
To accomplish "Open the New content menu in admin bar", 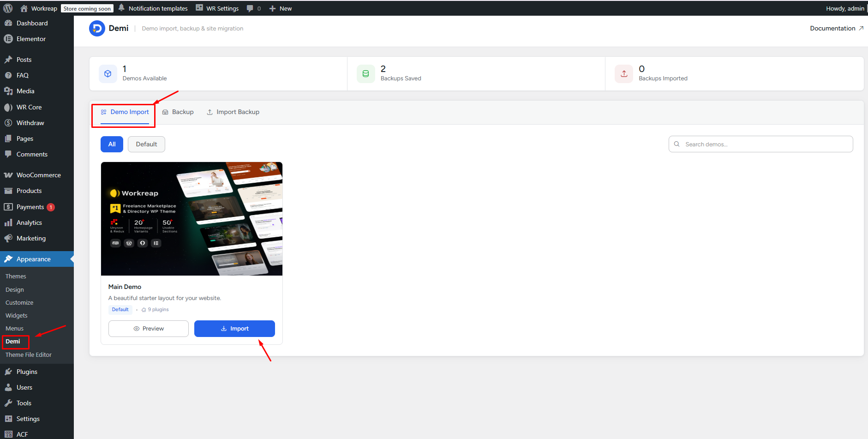I will point(281,8).
